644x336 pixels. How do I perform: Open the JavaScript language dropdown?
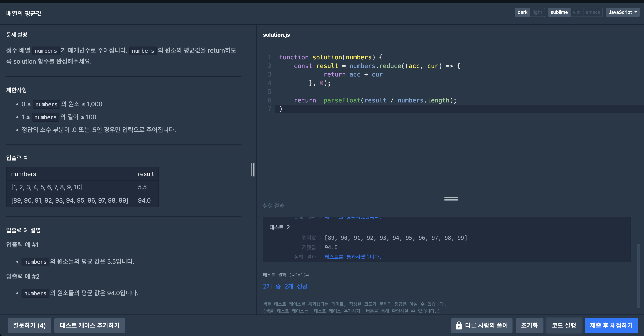pos(622,12)
